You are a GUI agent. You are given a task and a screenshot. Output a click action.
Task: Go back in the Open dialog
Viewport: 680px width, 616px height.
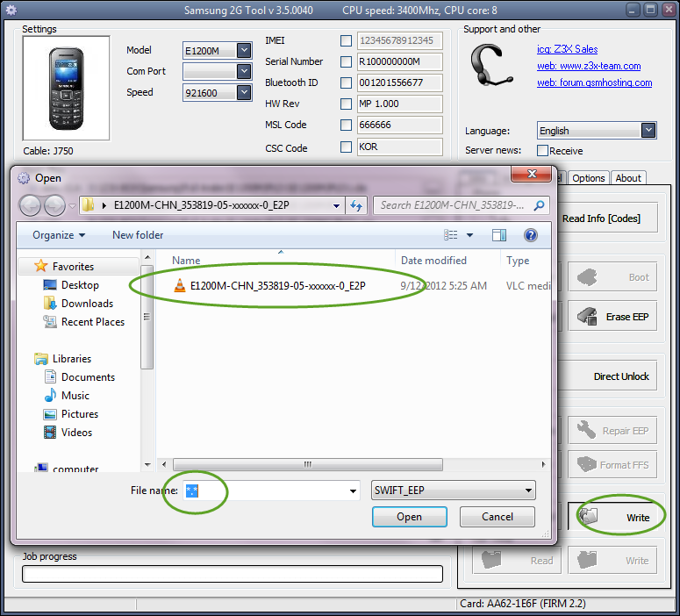click(30, 205)
